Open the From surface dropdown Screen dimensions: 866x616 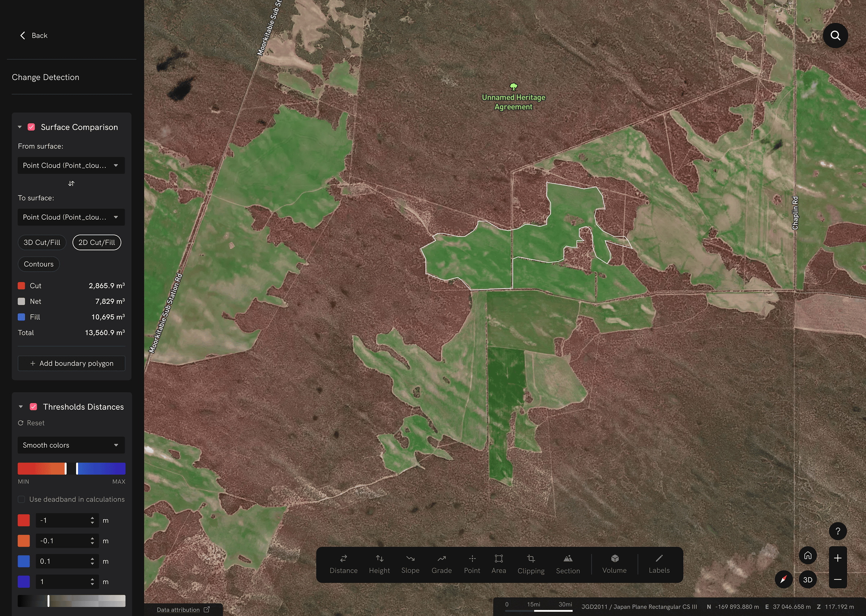[71, 166]
